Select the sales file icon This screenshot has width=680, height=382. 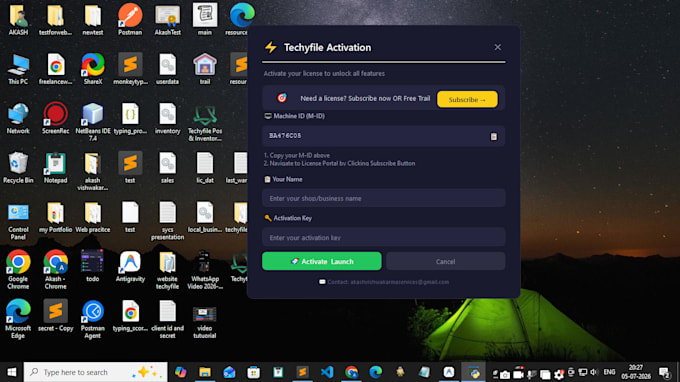tap(167, 168)
